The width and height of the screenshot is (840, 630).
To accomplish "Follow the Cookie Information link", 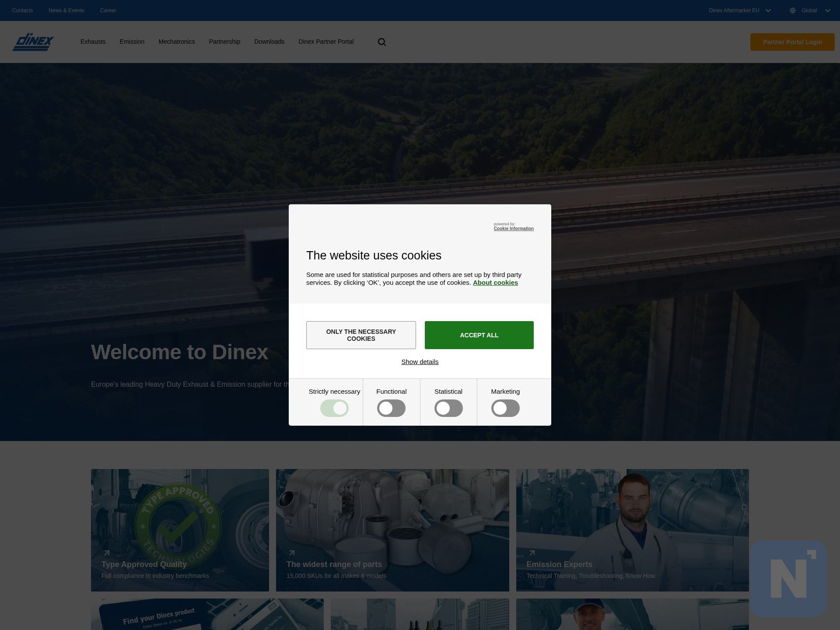I will pos(514,229).
